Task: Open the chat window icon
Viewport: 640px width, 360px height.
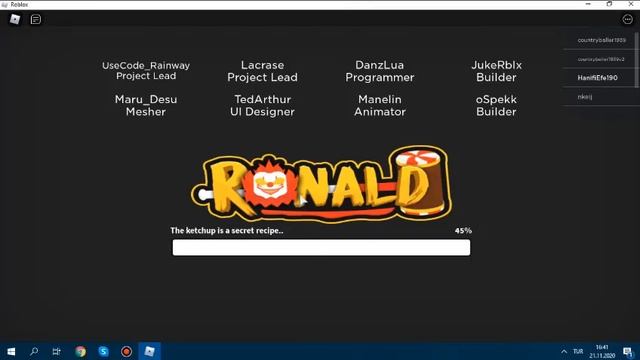Action: pyautogui.click(x=36, y=19)
